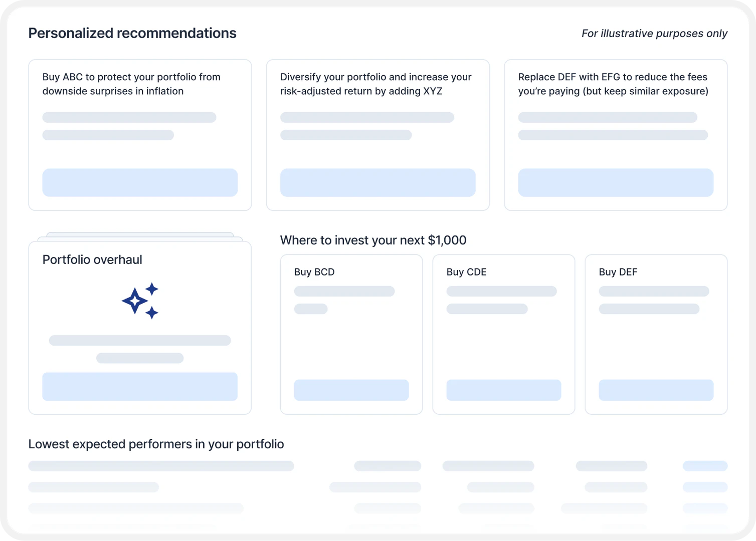Click the Buy CDE action button
Image resolution: width=756 pixels, height=541 pixels.
[x=503, y=390]
